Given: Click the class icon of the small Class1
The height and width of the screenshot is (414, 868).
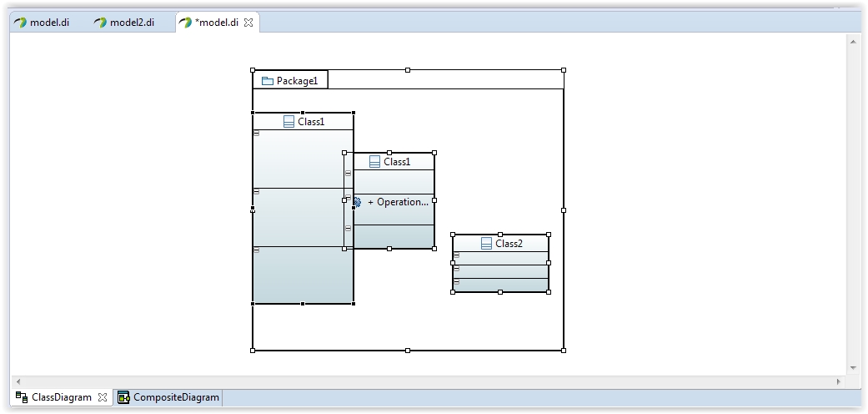Looking at the screenshot, I should 374,162.
